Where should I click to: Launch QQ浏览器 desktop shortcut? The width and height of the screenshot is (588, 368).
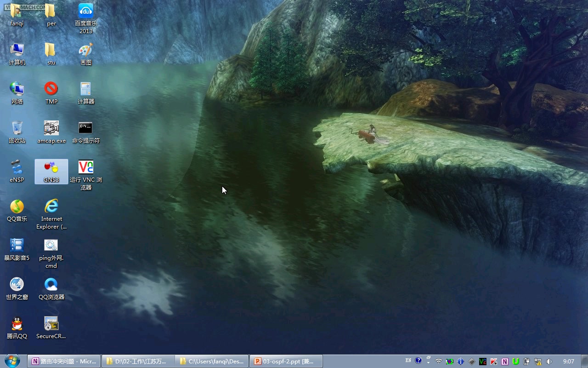(x=51, y=289)
